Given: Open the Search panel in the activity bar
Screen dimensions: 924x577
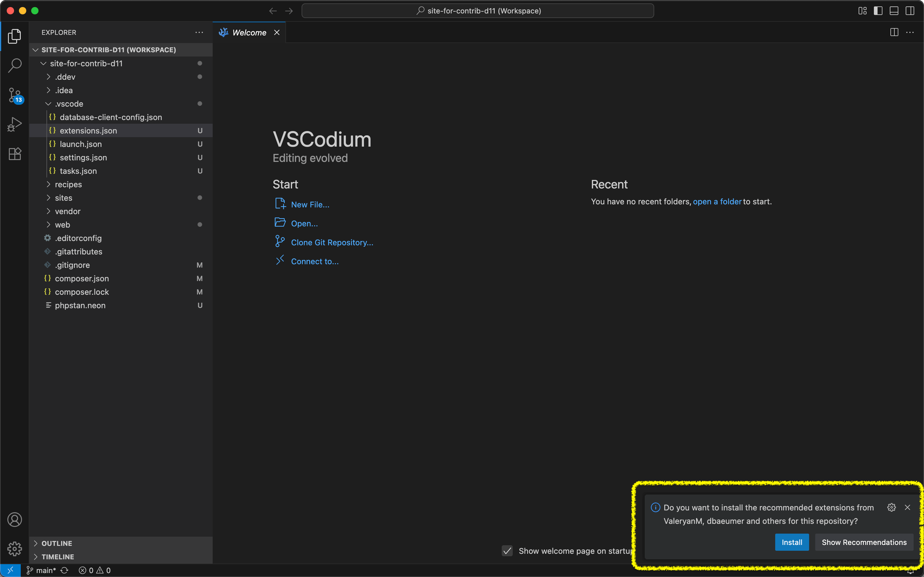Looking at the screenshot, I should (14, 65).
